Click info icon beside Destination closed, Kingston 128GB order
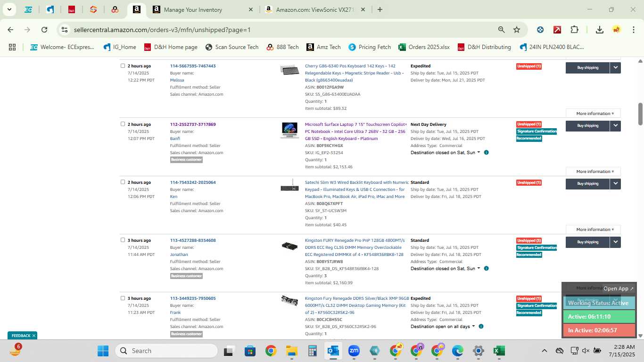Image resolution: width=644 pixels, height=362 pixels. pyautogui.click(x=486, y=269)
